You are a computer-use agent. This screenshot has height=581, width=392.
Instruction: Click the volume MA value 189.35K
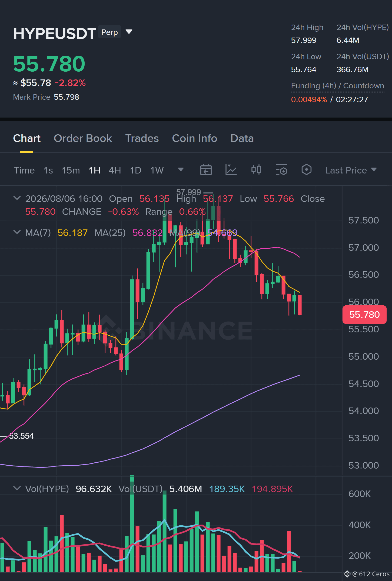point(227,489)
